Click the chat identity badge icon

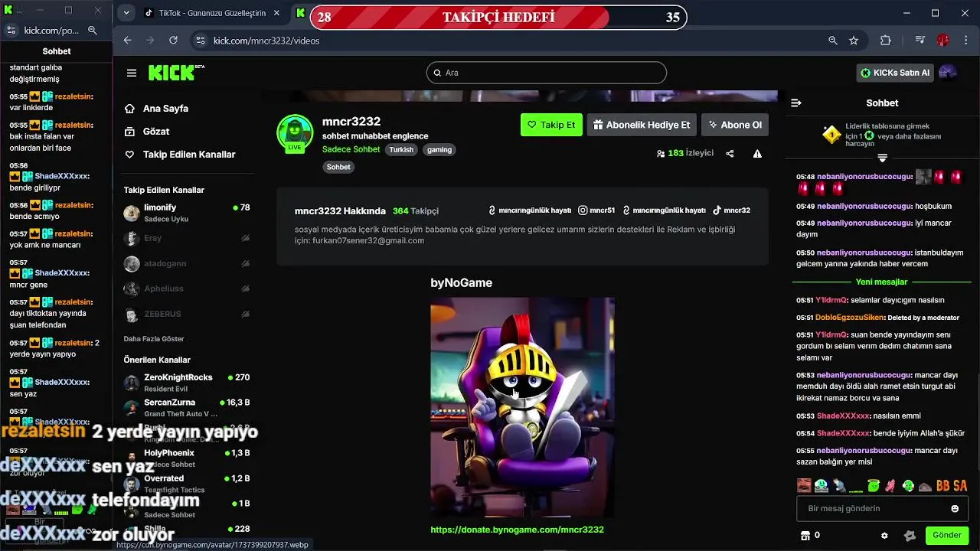click(x=910, y=536)
